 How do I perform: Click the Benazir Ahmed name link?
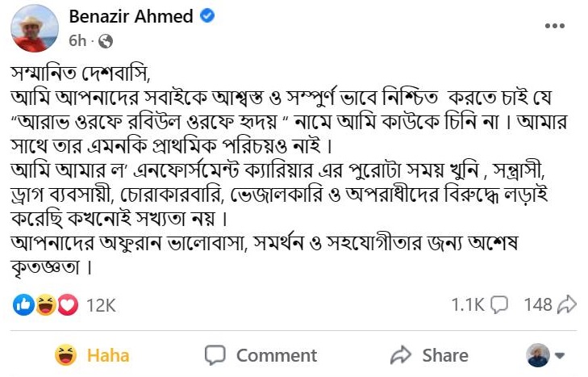coord(131,16)
